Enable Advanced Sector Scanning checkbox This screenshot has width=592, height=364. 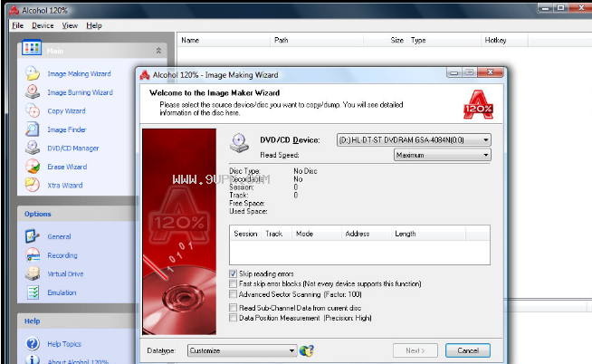pos(233,293)
